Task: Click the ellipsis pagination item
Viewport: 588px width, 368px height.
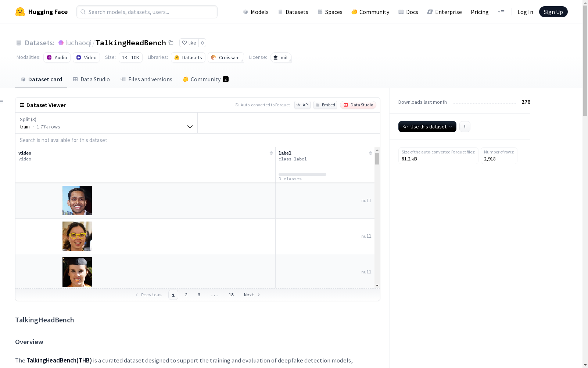Action: pos(215,295)
